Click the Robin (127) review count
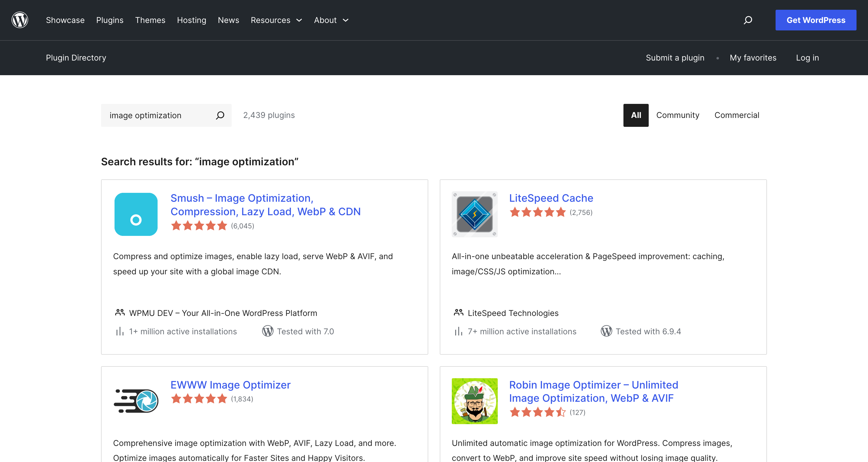Screen dimensions: 868x462 (577, 412)
